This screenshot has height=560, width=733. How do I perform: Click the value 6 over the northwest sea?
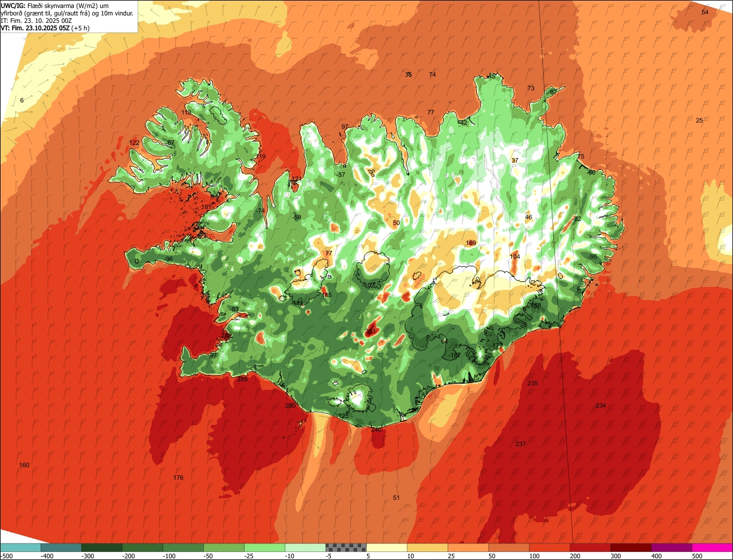point(22,100)
